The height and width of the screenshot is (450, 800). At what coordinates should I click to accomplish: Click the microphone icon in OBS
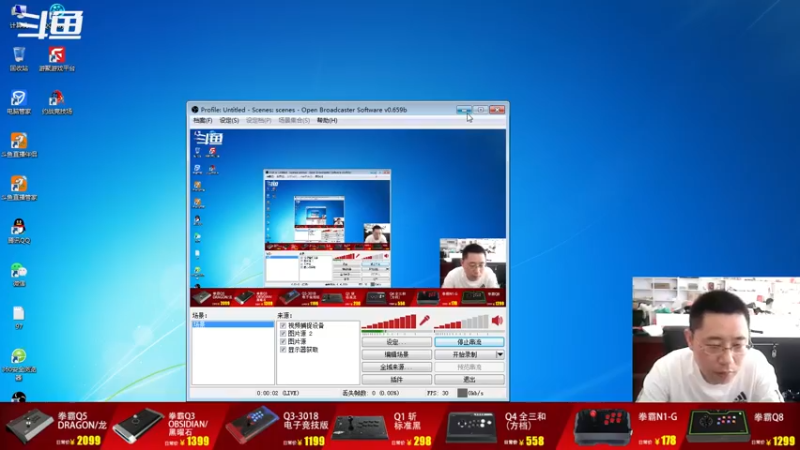[424, 320]
